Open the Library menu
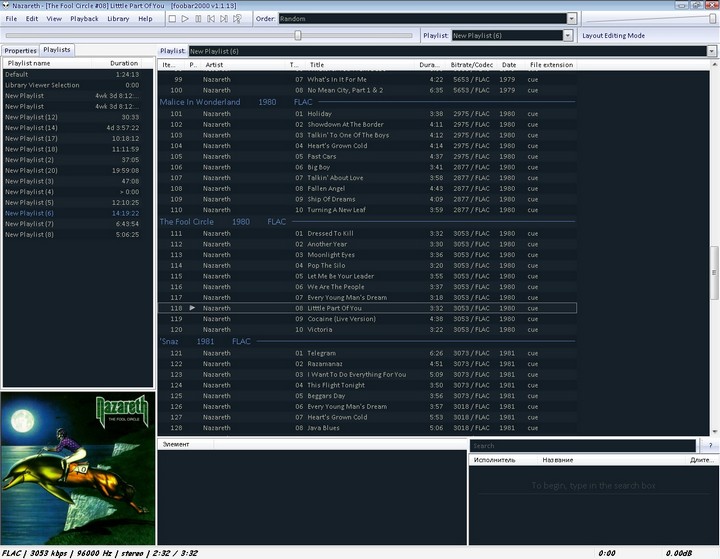720x559 pixels. [x=118, y=18]
